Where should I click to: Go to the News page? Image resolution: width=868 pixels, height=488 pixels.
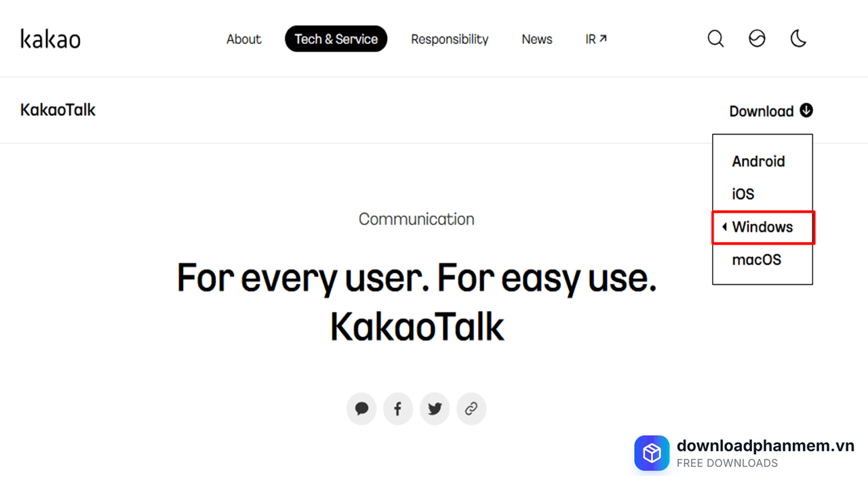click(536, 39)
